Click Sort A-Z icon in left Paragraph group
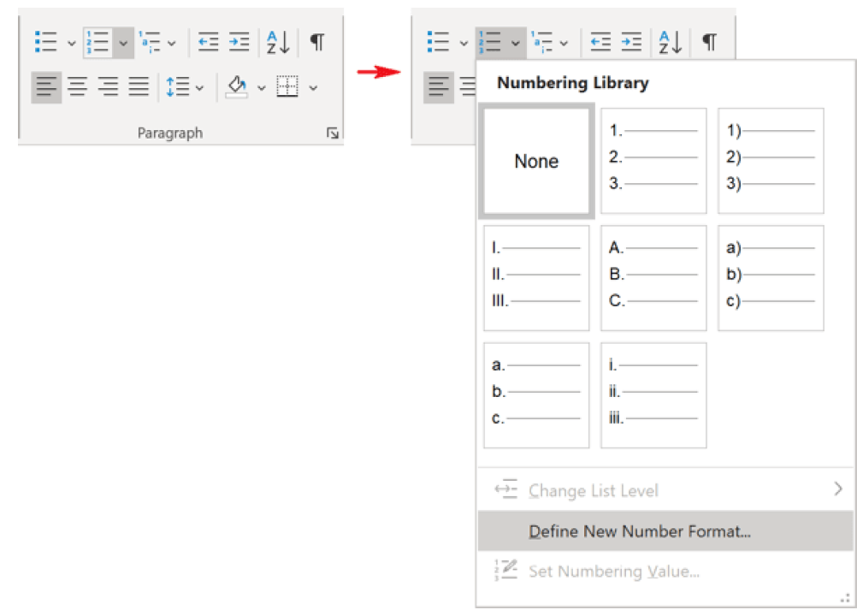This screenshot has width=857, height=616. pyautogui.click(x=278, y=42)
